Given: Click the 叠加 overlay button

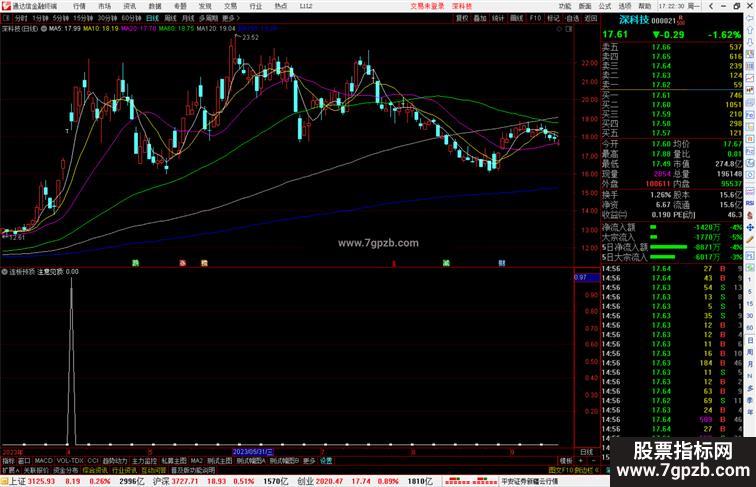Looking at the screenshot, I should click(x=480, y=18).
